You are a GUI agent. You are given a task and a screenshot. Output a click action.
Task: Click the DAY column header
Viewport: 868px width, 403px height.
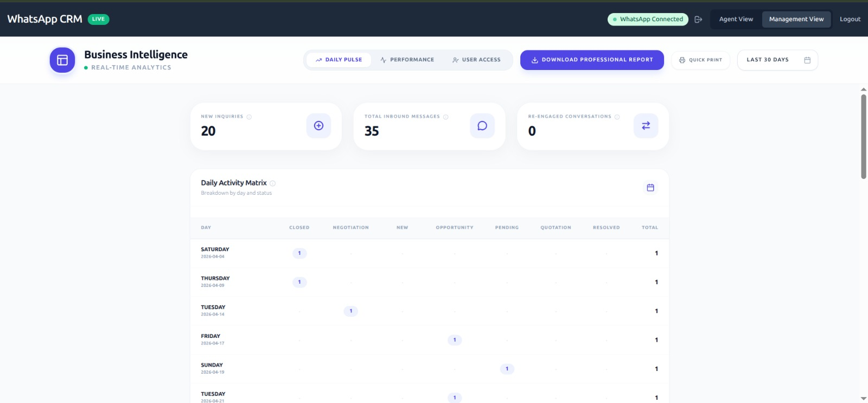pos(206,228)
